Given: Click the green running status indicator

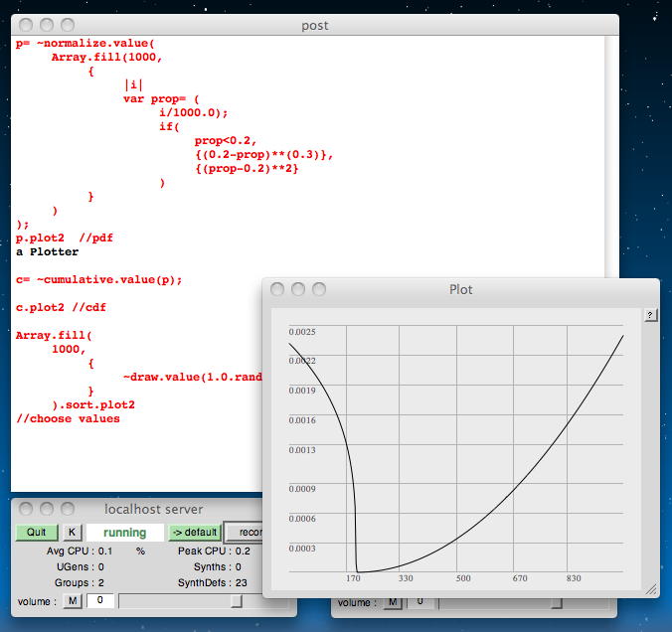Looking at the screenshot, I should click(124, 533).
